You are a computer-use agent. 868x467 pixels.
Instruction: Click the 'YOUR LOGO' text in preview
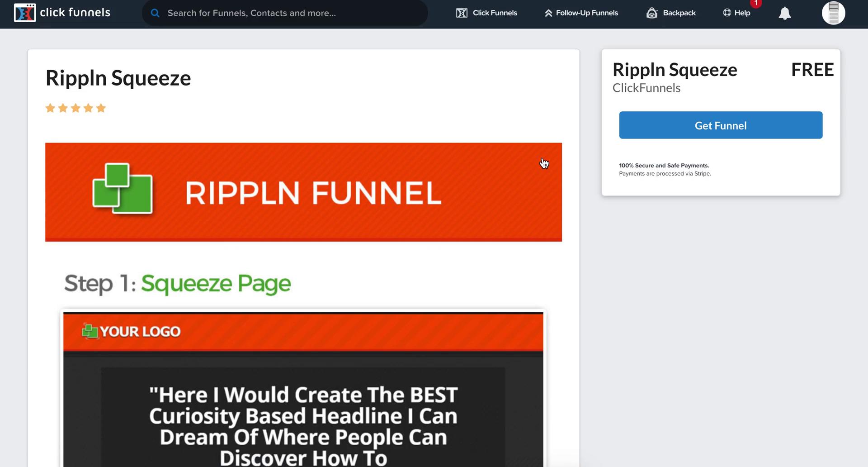click(x=140, y=332)
